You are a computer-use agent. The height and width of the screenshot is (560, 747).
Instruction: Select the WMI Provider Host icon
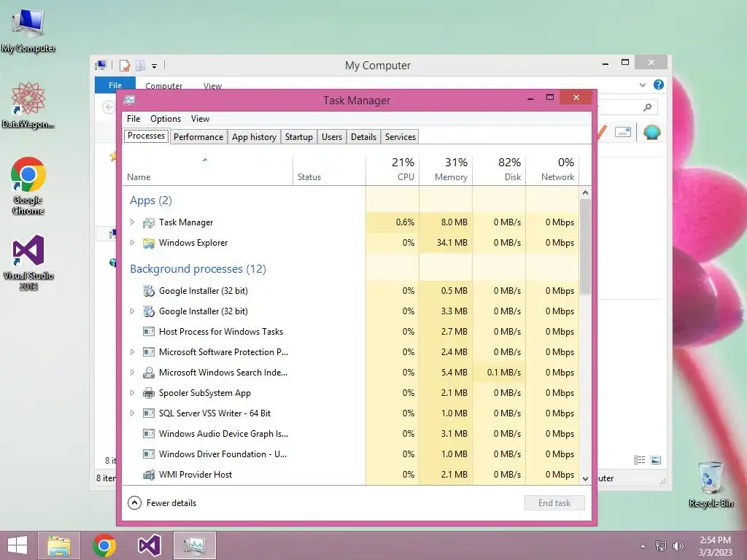(x=149, y=474)
